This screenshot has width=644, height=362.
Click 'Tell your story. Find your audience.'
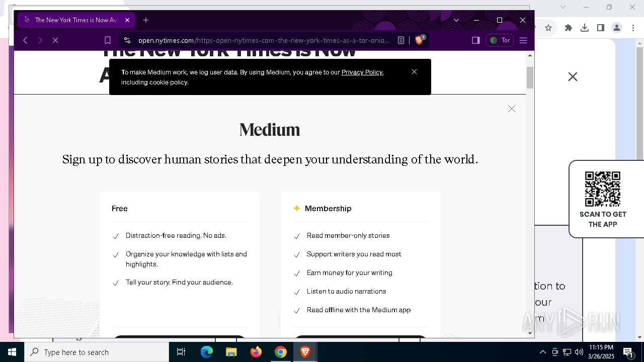[179, 282]
